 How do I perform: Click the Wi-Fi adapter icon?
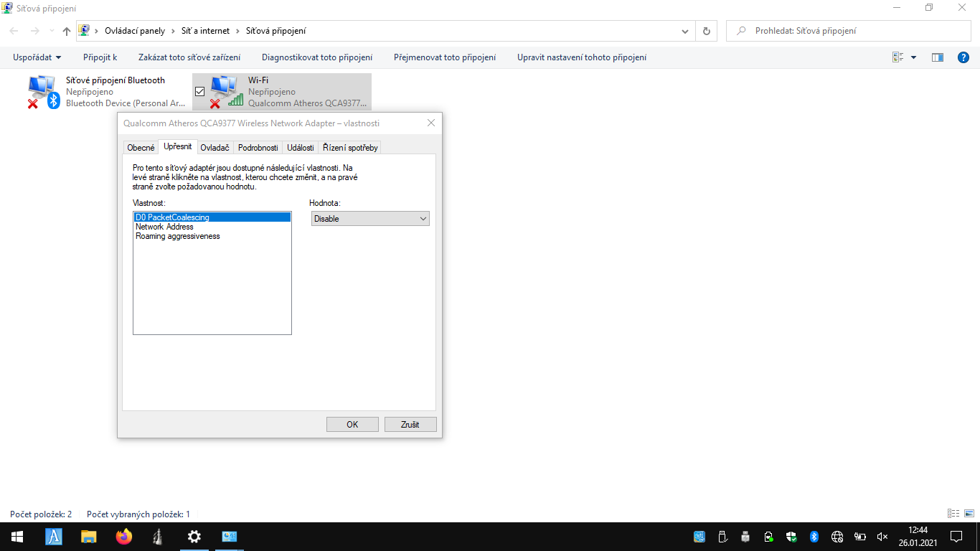coord(226,91)
